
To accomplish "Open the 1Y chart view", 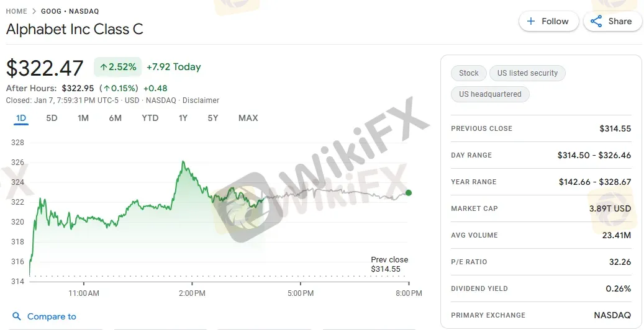I will pyautogui.click(x=183, y=118).
